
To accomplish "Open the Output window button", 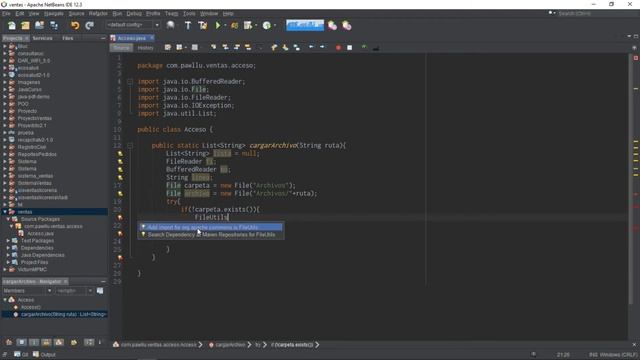I will coord(44,354).
